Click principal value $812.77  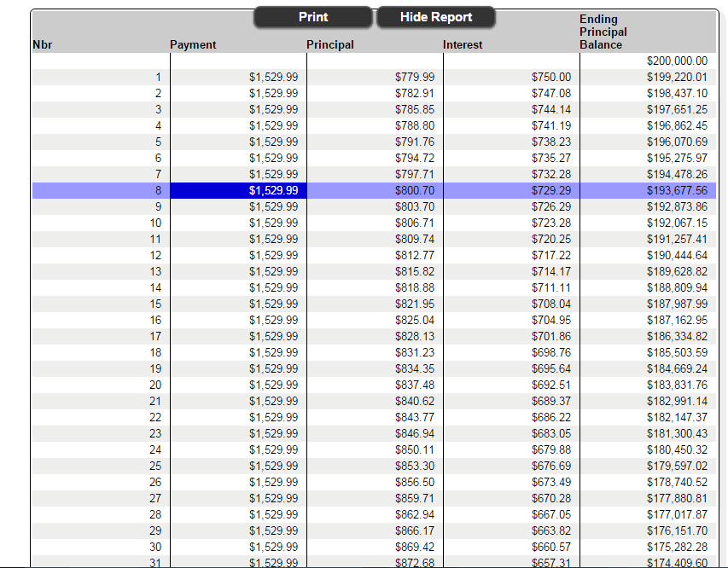pyautogui.click(x=415, y=255)
